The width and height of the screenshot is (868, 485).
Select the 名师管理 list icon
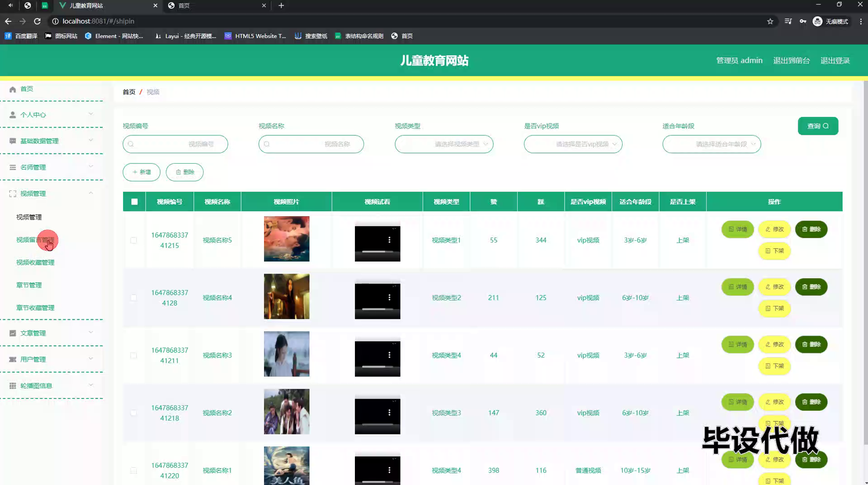[x=12, y=167]
